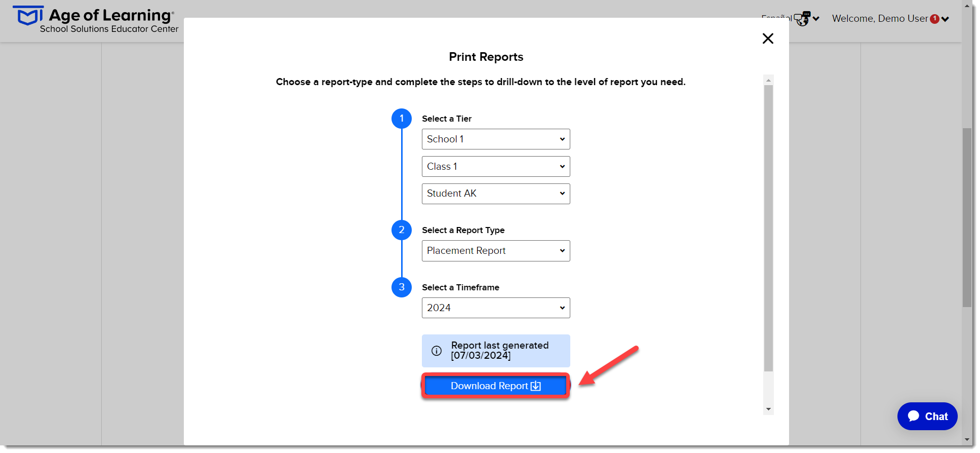
Task: Click the Print Reports heading
Action: click(486, 57)
